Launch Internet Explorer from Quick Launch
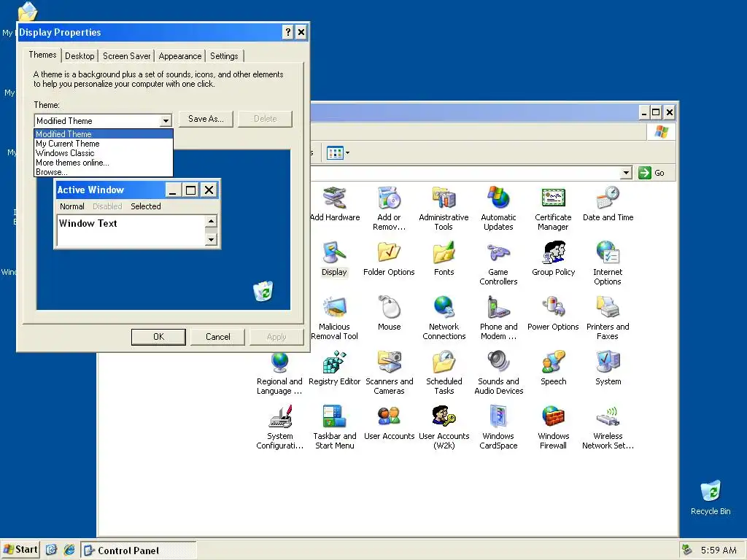Image resolution: width=747 pixels, height=560 pixels. click(x=69, y=550)
